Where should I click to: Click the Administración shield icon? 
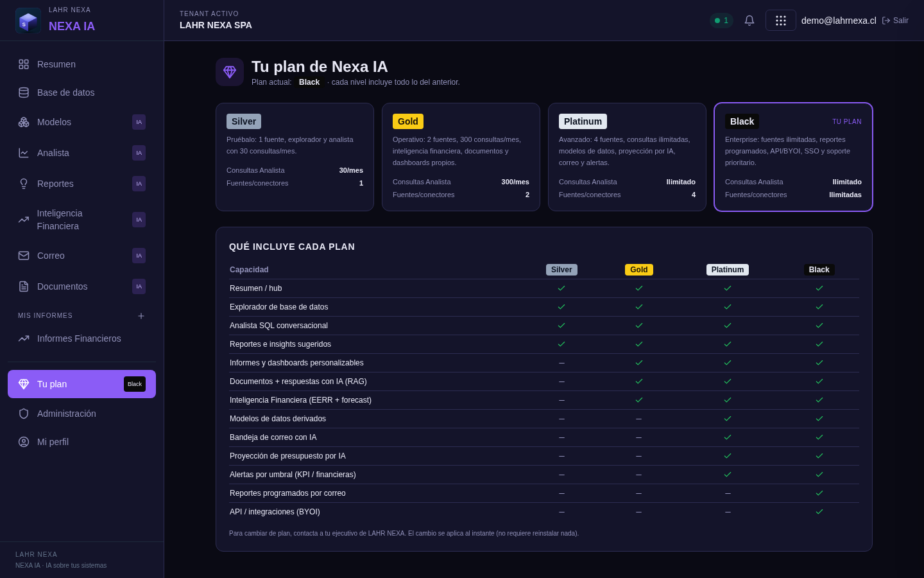24,414
